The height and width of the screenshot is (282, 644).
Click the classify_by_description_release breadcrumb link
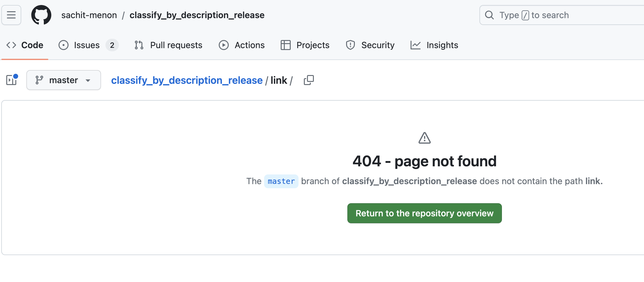(x=187, y=80)
